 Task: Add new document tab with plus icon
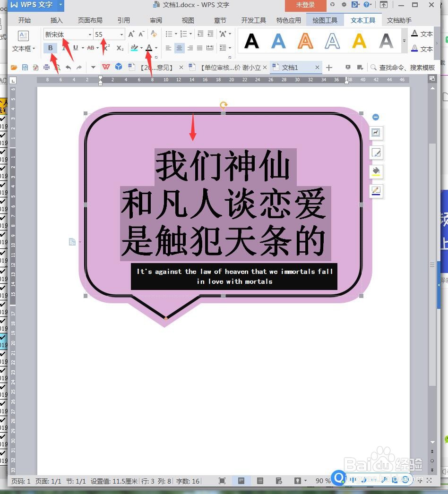[x=329, y=68]
